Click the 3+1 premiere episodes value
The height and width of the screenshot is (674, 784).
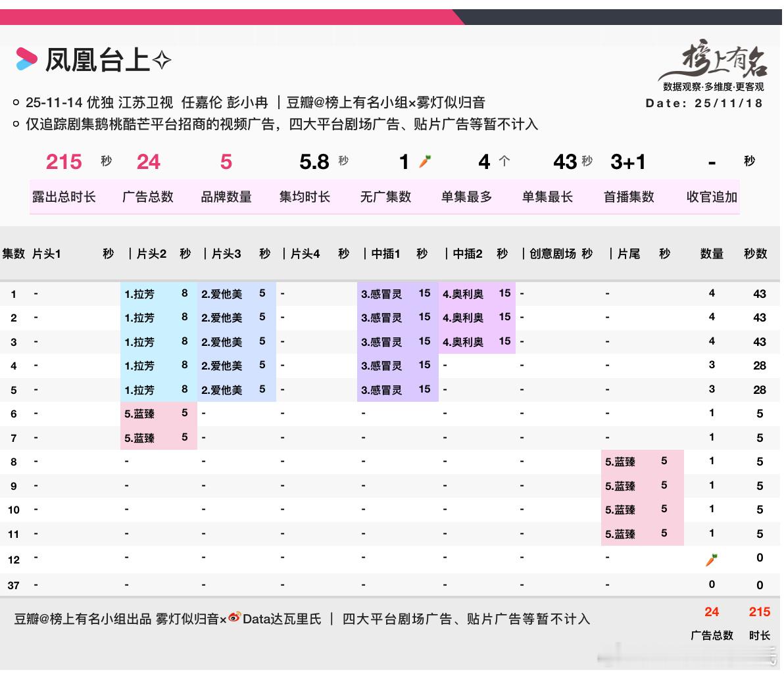(628, 162)
